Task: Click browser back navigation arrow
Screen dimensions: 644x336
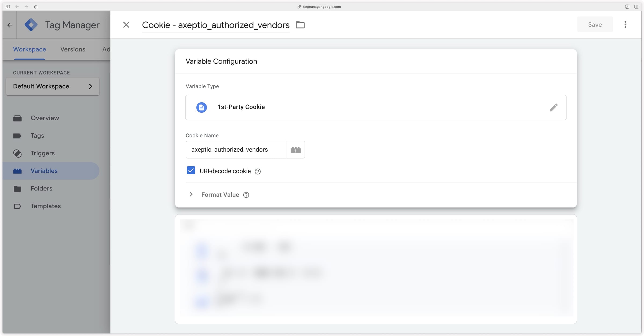Action: coord(17,7)
